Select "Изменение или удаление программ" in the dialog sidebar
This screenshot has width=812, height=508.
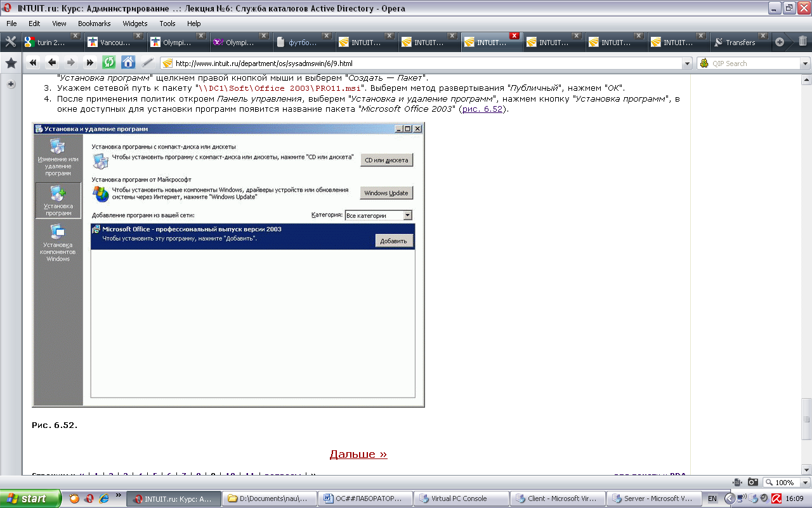point(58,156)
